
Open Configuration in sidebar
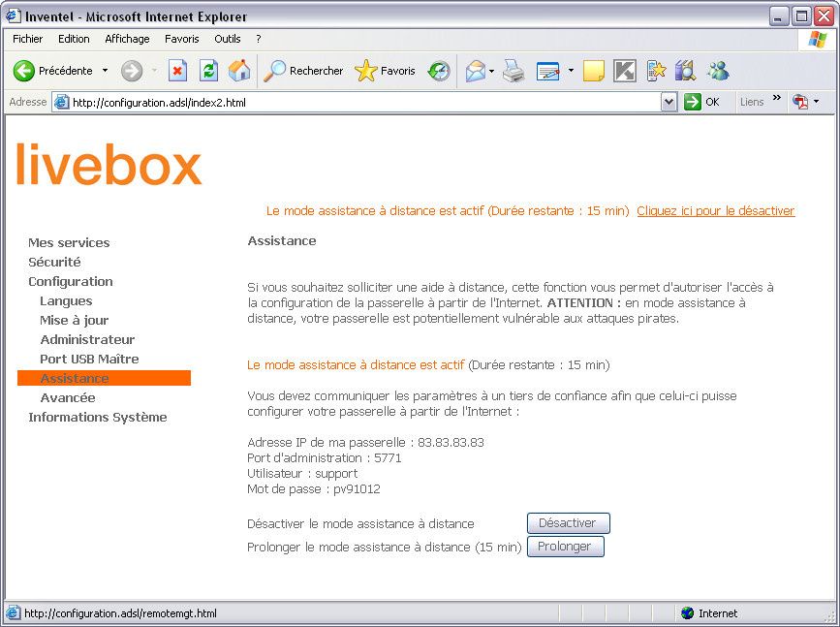tap(71, 281)
